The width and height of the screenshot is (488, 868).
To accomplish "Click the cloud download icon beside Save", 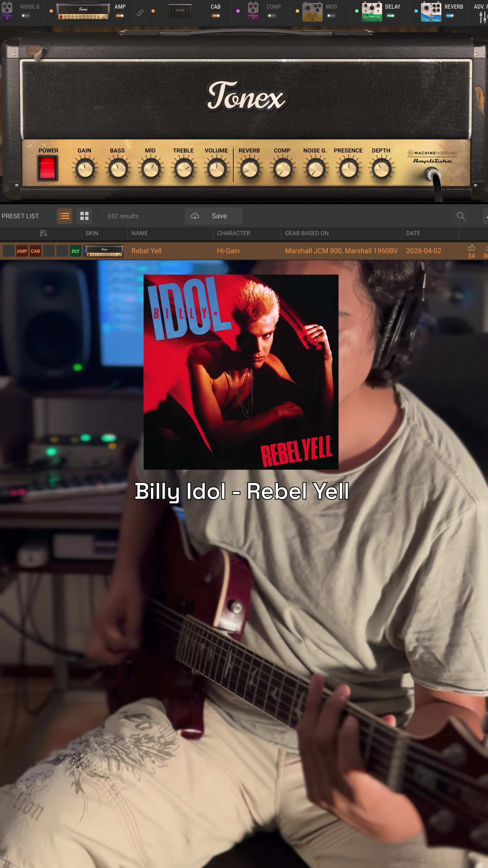I will coord(195,216).
